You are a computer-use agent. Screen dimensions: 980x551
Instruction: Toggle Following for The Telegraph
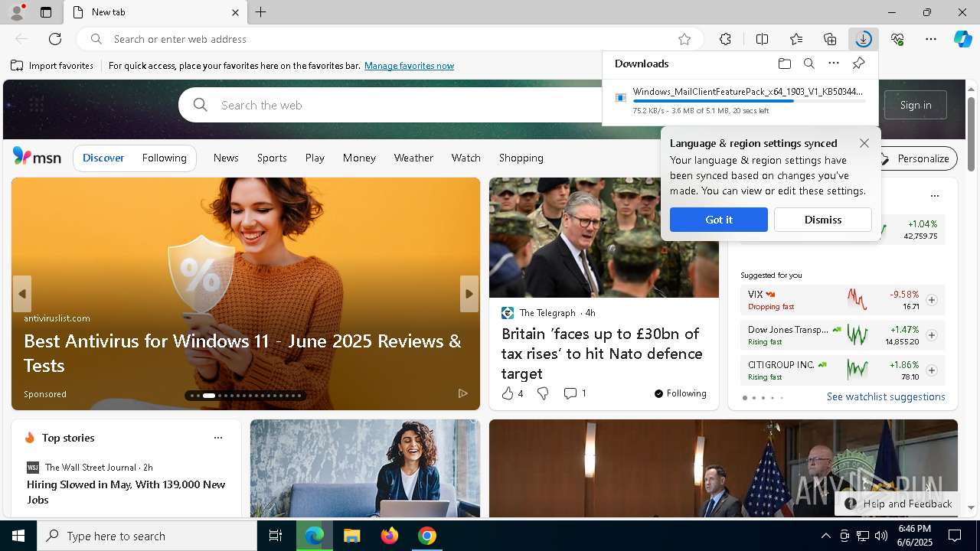tap(681, 393)
